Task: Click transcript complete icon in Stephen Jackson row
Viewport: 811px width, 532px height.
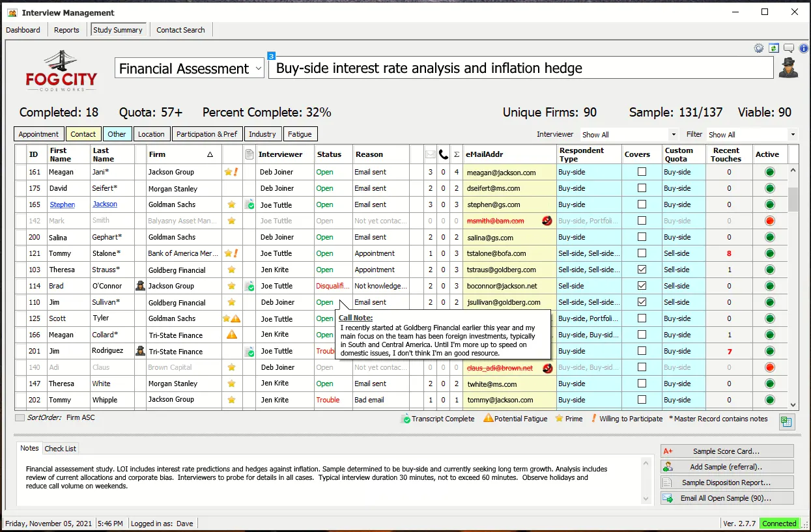Action: (x=249, y=204)
